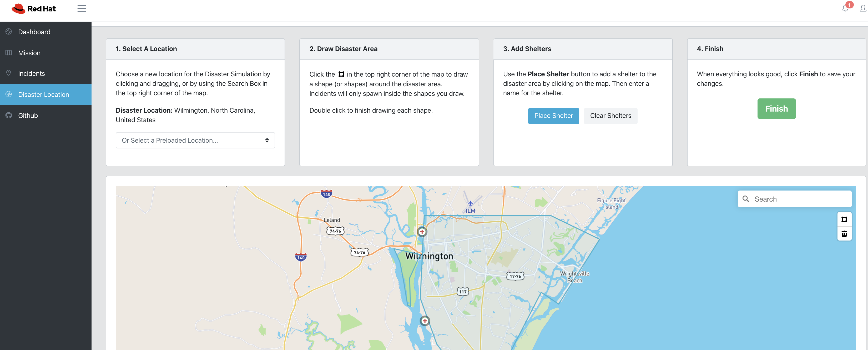Click the lower shelter marker on the river
Viewport: 868px width, 350px height.
(425, 321)
